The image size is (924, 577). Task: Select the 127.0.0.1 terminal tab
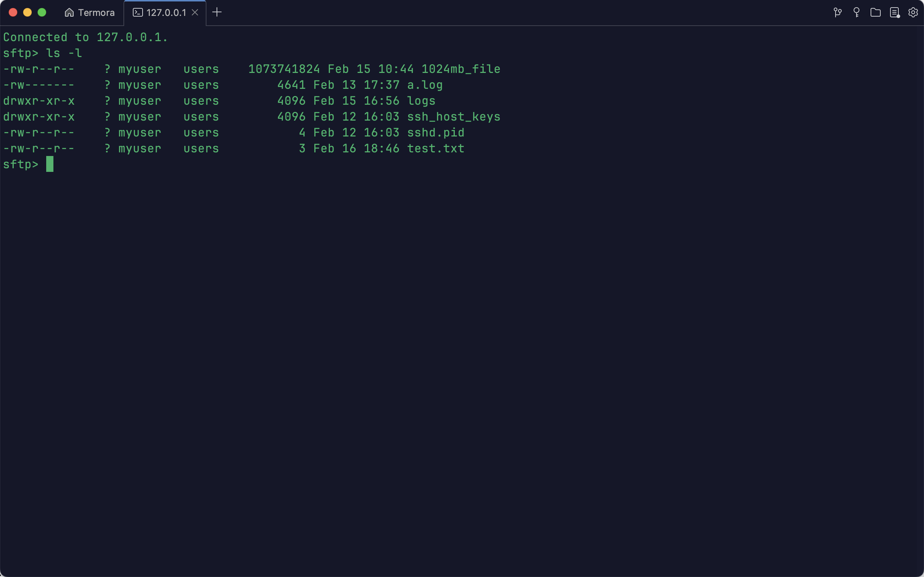coord(166,13)
